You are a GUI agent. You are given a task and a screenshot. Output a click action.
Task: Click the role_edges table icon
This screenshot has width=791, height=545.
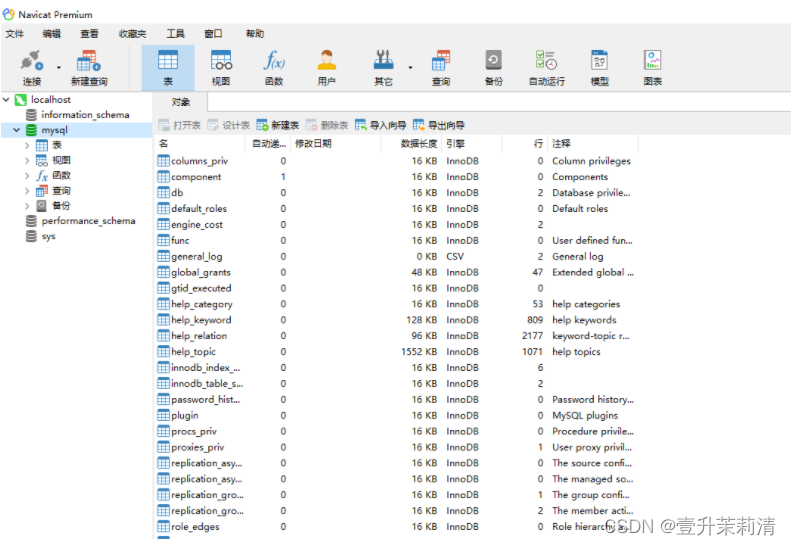[x=163, y=526]
